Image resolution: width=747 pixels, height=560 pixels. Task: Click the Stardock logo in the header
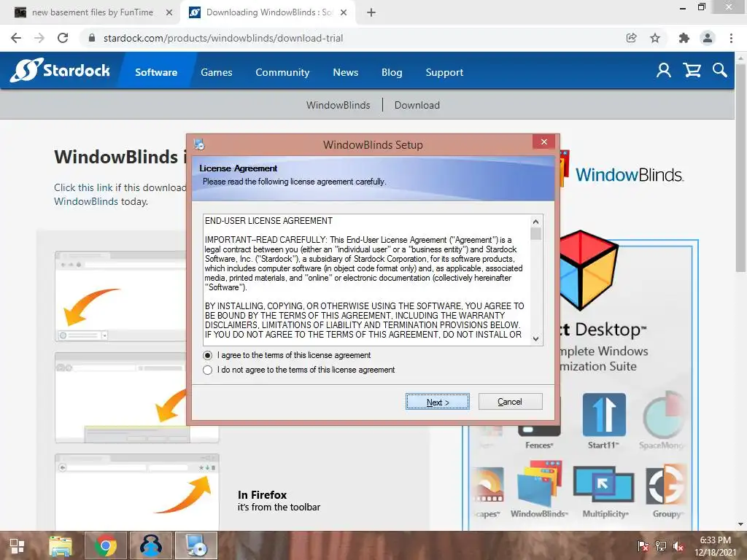click(x=60, y=71)
